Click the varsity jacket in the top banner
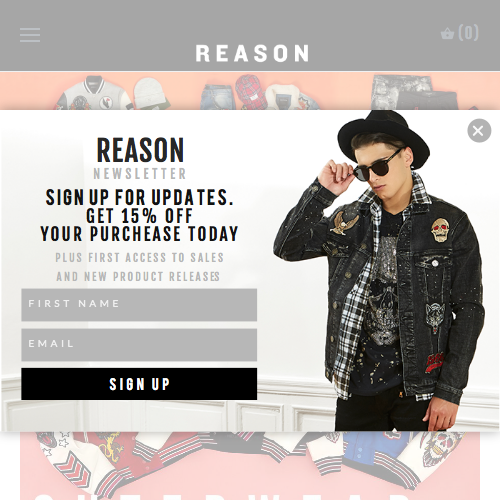Viewport: 500px width, 500px height. point(92,93)
